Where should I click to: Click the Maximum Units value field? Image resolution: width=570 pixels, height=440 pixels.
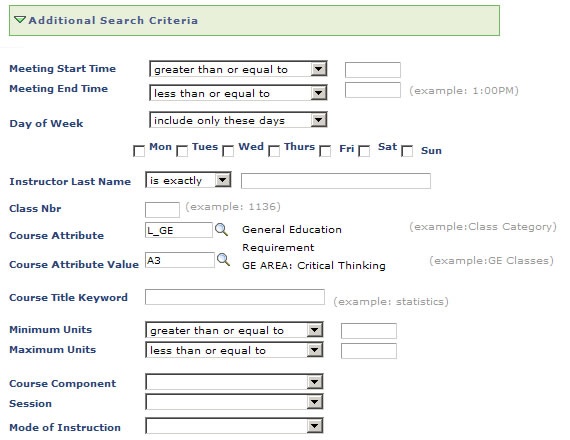click(369, 351)
